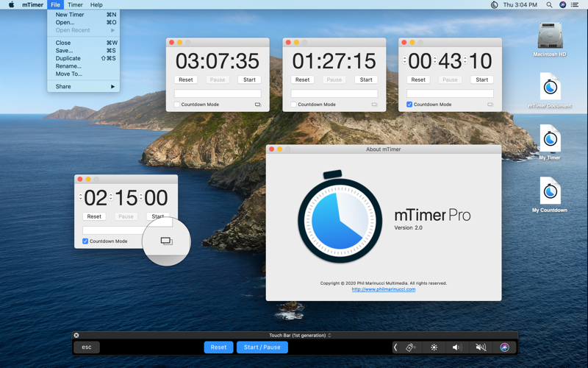Open the Help menu
The image size is (588, 368).
(x=96, y=5)
